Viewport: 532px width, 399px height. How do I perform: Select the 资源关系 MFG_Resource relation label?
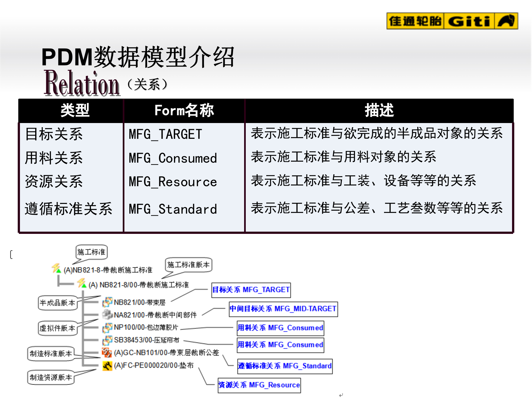[x=259, y=385]
